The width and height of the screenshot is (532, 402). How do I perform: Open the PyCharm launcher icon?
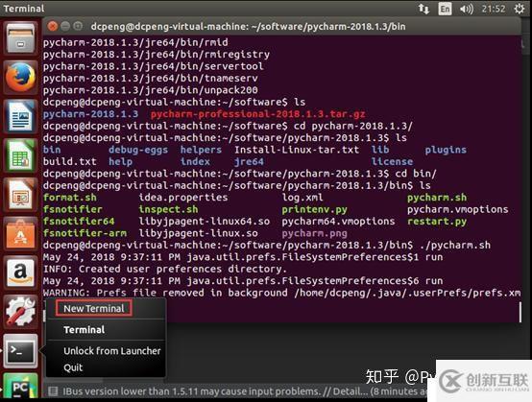[x=20, y=387]
